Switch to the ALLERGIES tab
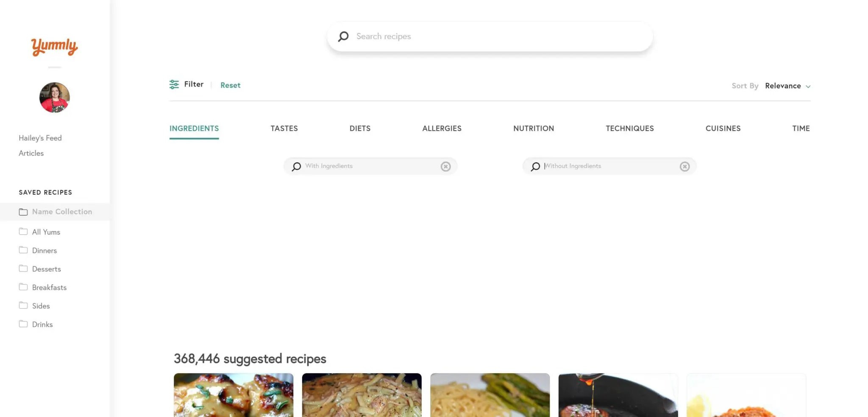Screen dimensions: 868x417 (442, 129)
